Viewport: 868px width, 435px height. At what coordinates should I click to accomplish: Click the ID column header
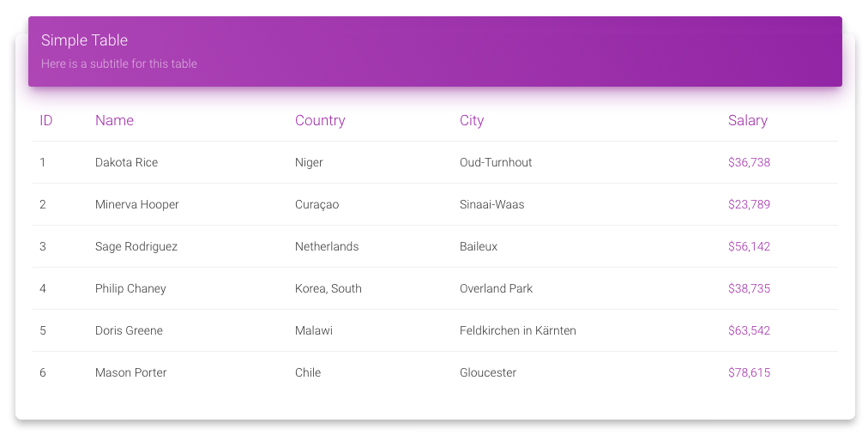(46, 120)
